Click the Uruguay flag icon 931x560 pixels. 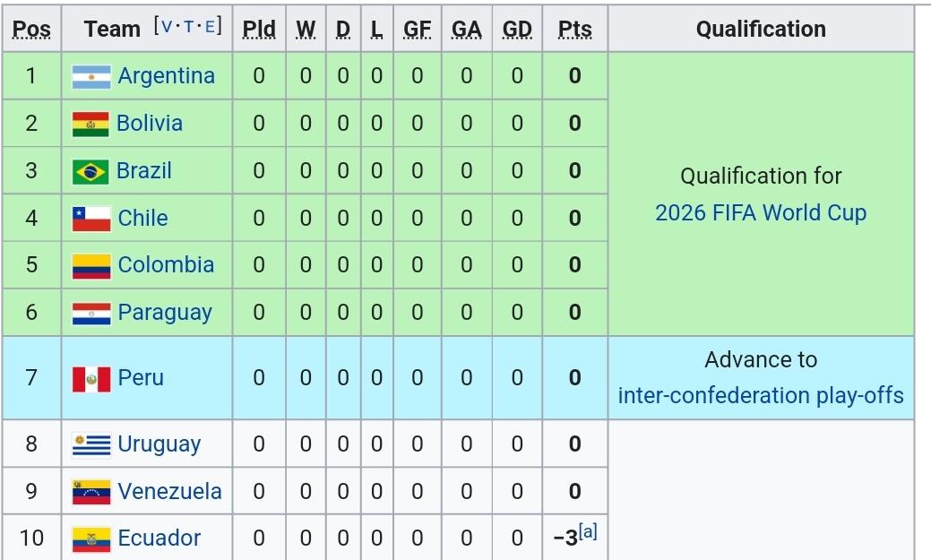pos(91,444)
